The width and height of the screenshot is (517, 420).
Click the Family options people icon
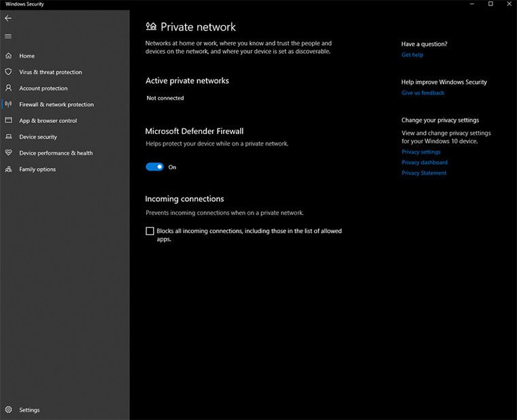[x=9, y=169]
